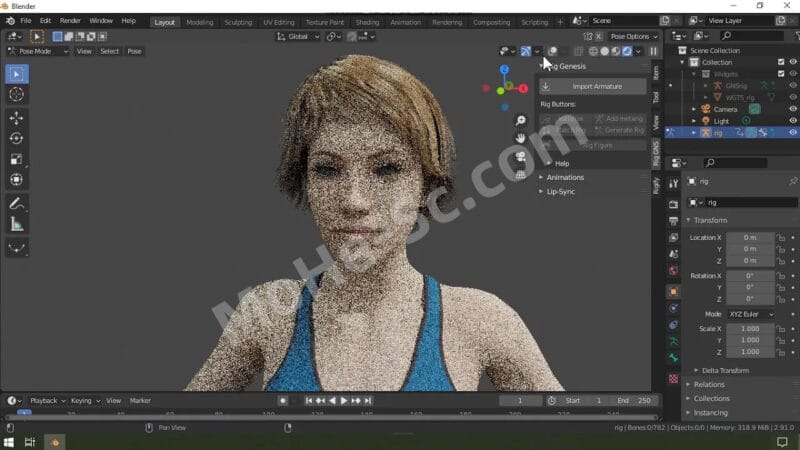The width and height of the screenshot is (800, 450).
Task: Toggle auto keying record button
Action: (x=283, y=401)
